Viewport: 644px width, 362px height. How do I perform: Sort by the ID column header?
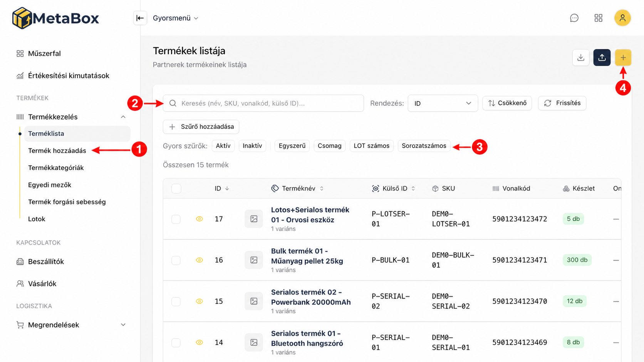coord(222,189)
